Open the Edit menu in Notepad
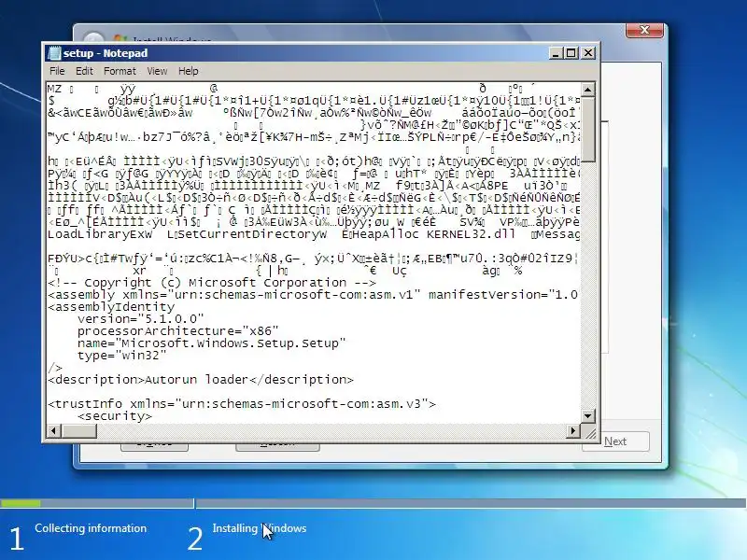Screen dimensions: 747x560 tap(84, 71)
